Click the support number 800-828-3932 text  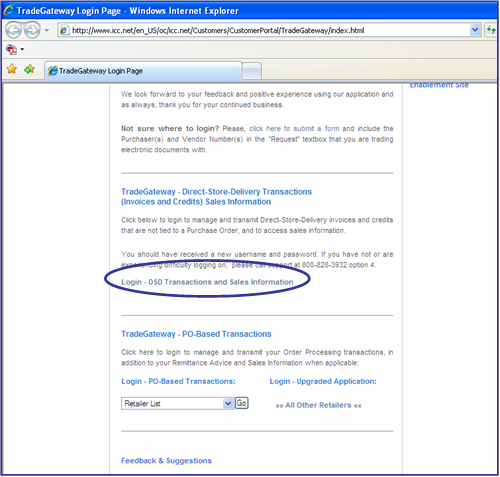(x=325, y=265)
